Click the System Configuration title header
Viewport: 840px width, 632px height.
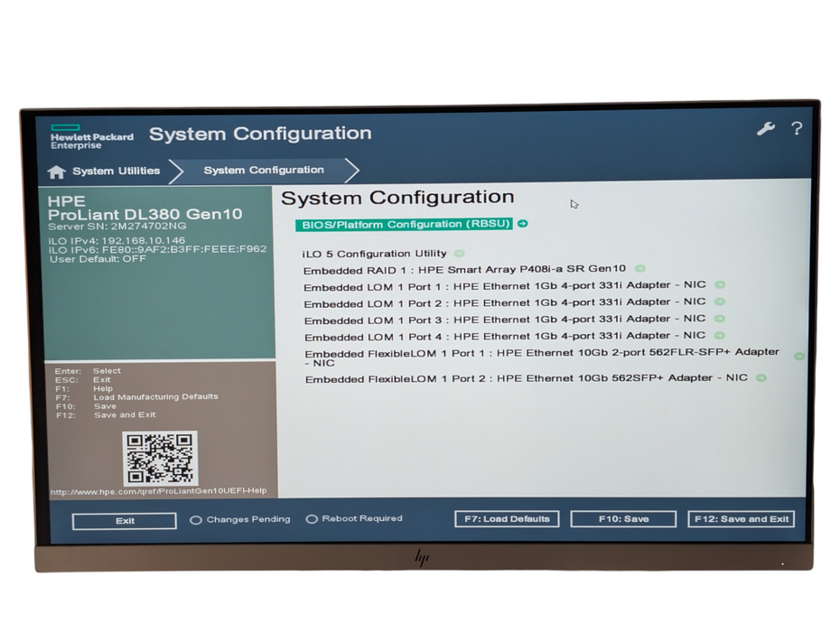coord(260,134)
